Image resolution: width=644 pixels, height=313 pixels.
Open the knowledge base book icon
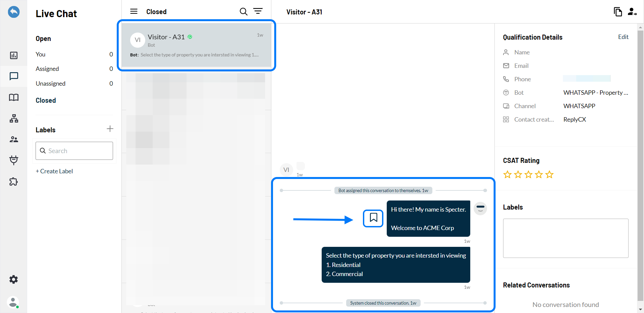point(14,97)
